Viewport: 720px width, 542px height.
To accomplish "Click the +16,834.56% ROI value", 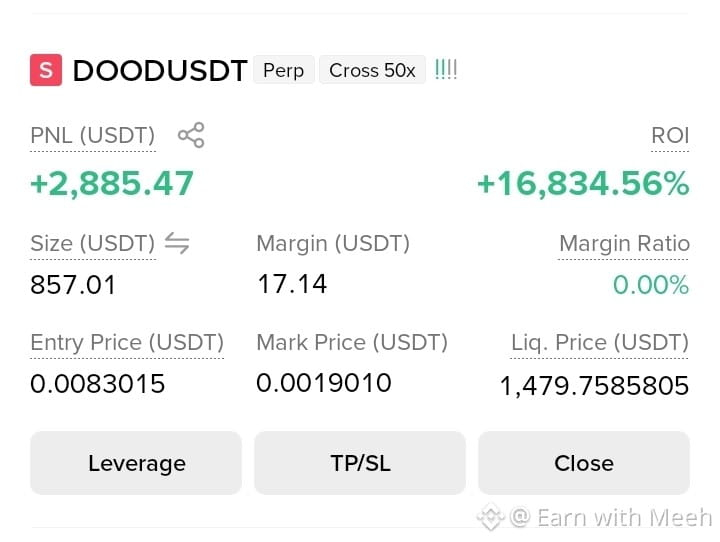I will tap(583, 184).
